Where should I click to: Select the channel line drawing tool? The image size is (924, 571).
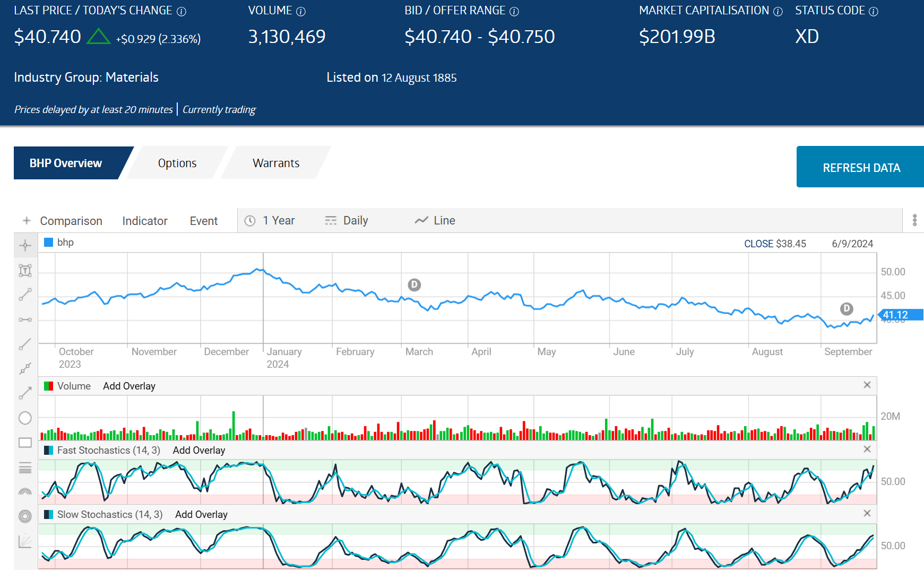pos(25,369)
